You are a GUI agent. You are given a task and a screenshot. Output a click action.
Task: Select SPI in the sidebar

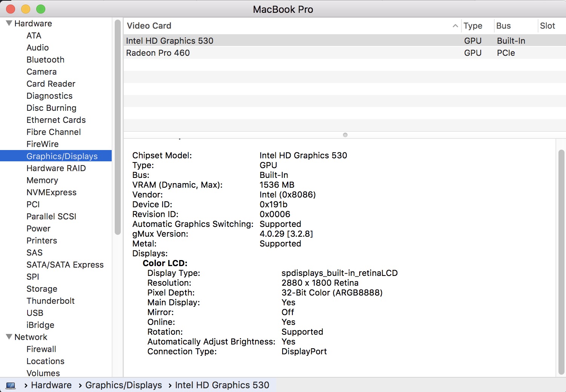pos(33,277)
